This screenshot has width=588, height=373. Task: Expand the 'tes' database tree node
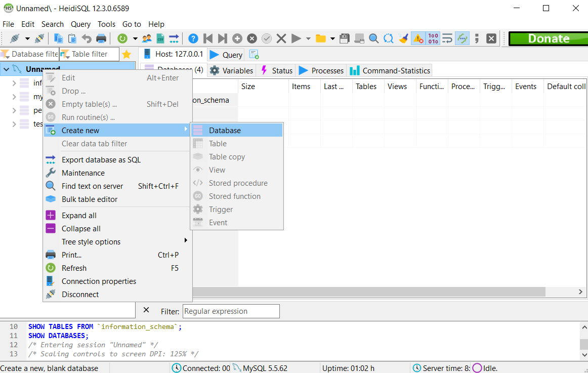click(14, 123)
